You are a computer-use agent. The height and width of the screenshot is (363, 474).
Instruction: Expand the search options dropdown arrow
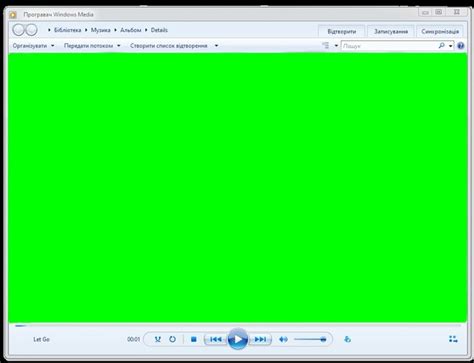tap(450, 46)
